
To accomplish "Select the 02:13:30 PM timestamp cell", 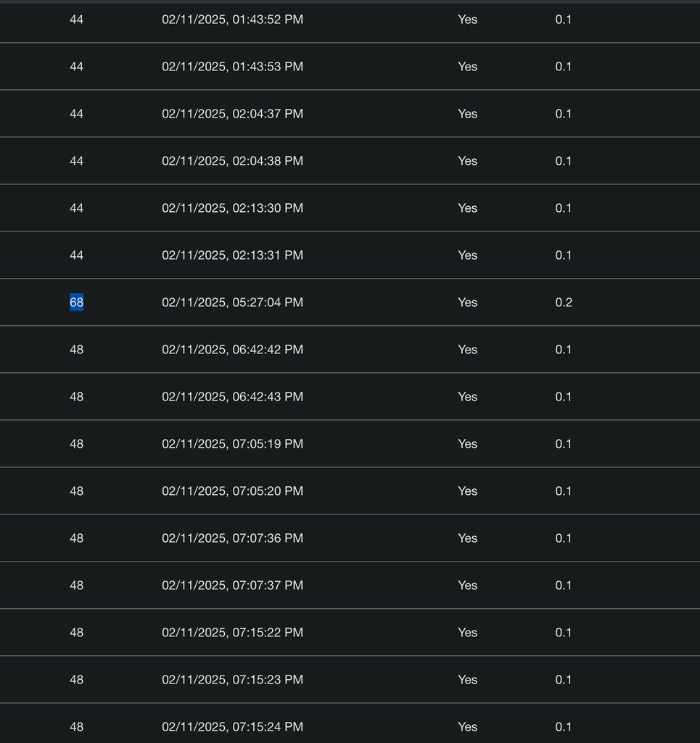I will tap(232, 208).
